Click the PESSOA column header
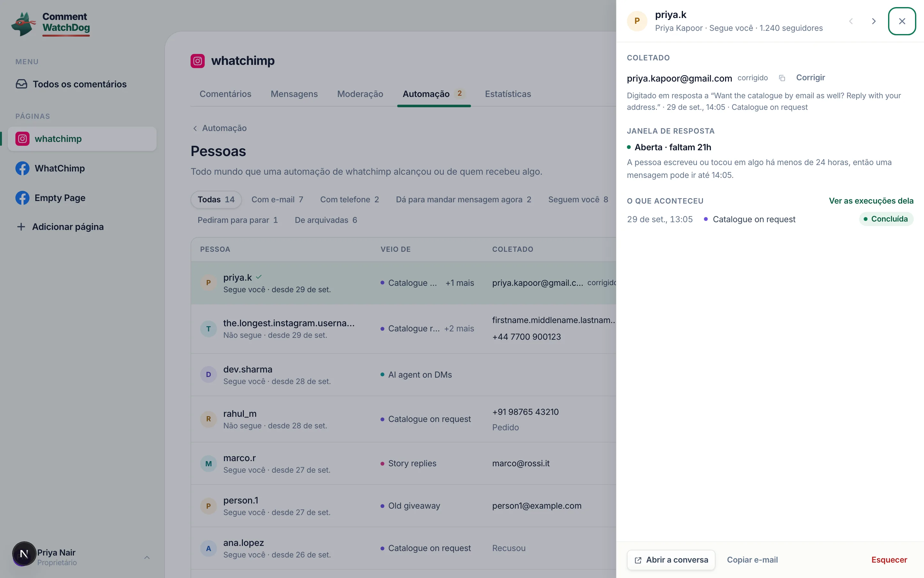The height and width of the screenshot is (578, 924). (x=215, y=249)
